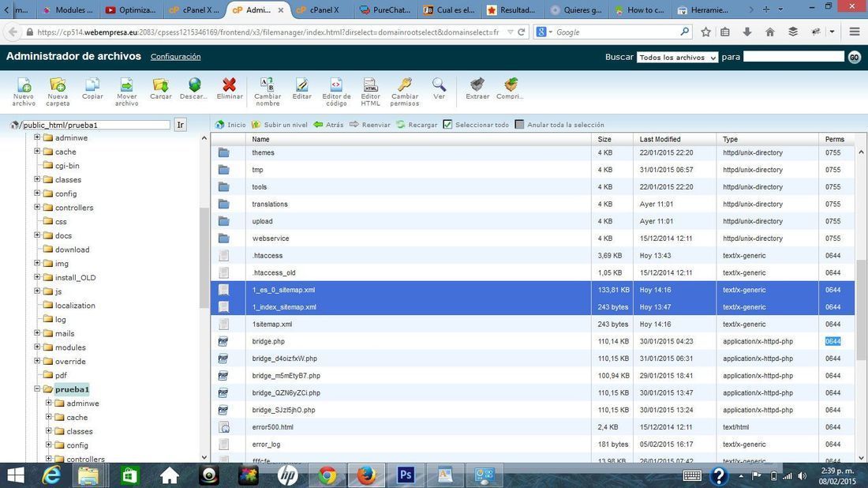This screenshot has width=868, height=488.
Task: Open the Configuración link
Action: (x=175, y=57)
